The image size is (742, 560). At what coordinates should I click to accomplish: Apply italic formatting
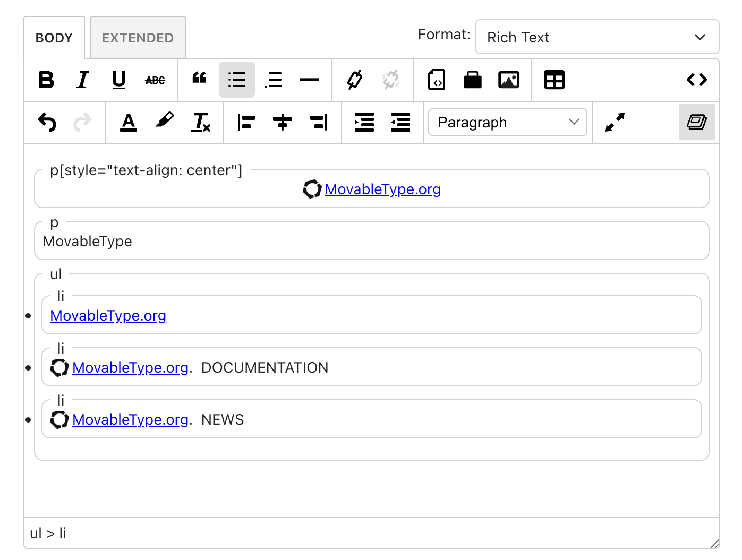(x=82, y=80)
